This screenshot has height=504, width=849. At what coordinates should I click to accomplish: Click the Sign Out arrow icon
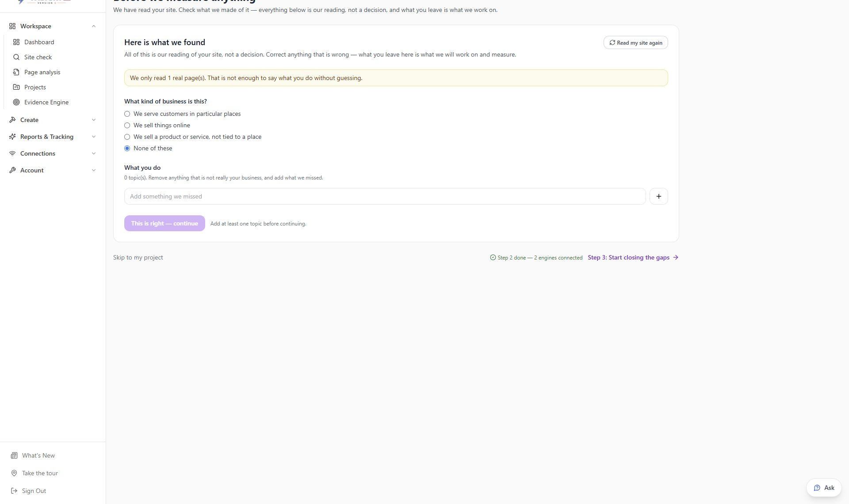[14, 491]
